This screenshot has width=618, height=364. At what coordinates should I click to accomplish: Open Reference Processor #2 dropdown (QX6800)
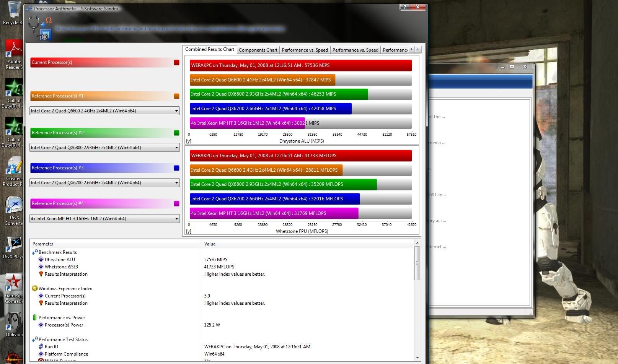pyautogui.click(x=104, y=148)
